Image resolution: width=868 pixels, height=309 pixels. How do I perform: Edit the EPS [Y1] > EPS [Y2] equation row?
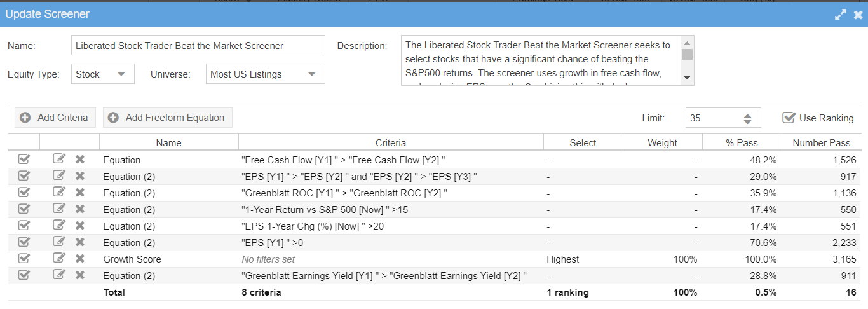click(x=59, y=175)
